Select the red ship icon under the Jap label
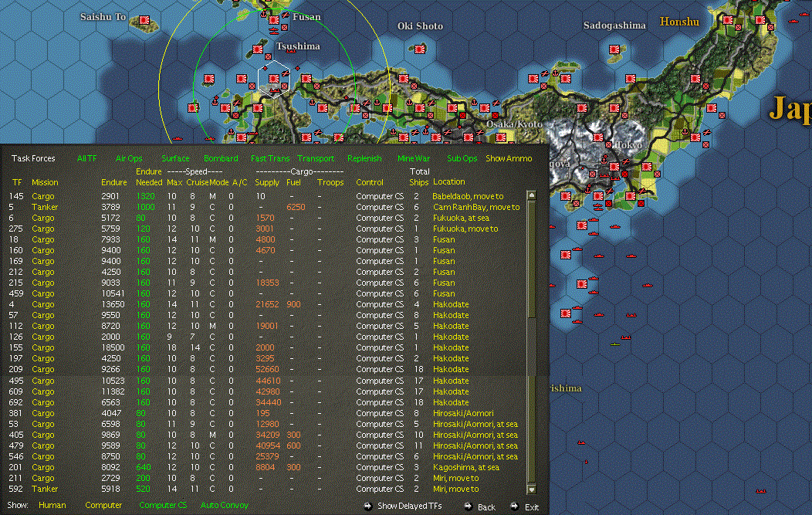The height and width of the screenshot is (515, 812). [761, 490]
